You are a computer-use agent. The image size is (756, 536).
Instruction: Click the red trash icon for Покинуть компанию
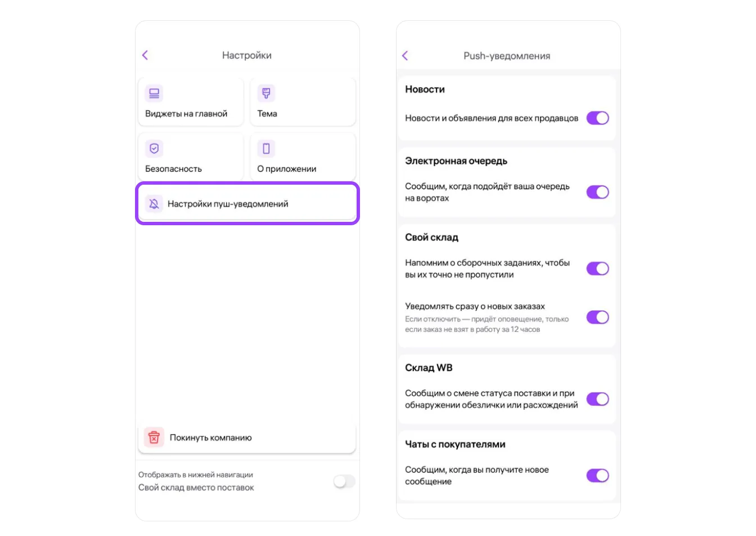pyautogui.click(x=154, y=437)
